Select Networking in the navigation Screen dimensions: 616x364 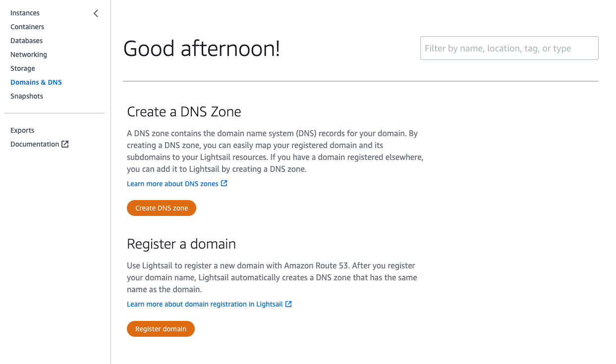click(29, 54)
